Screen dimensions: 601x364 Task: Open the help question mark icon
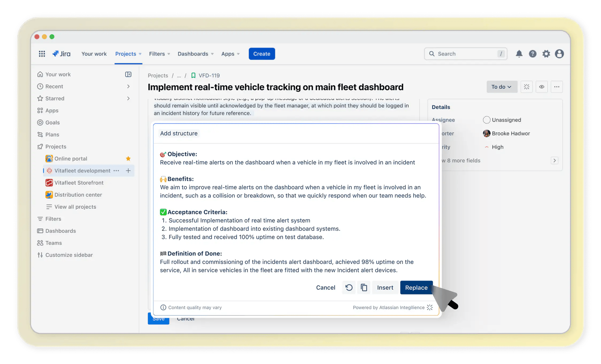point(532,54)
